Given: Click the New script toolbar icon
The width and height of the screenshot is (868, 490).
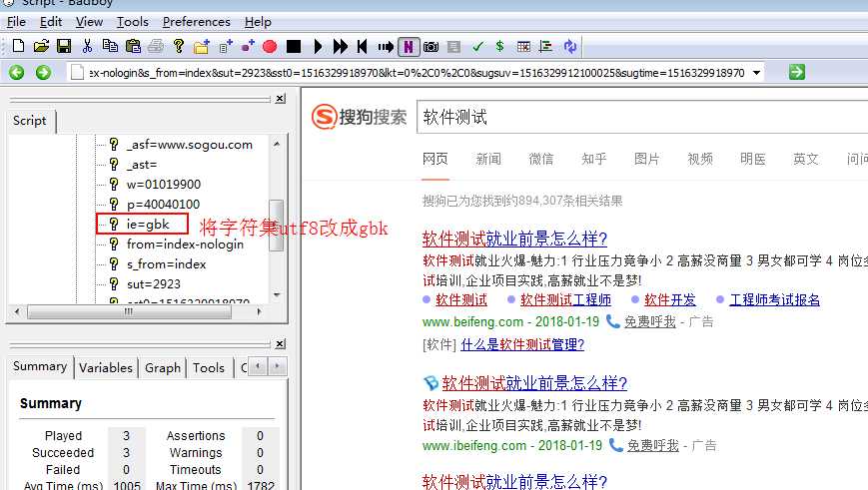Looking at the screenshot, I should [x=18, y=47].
